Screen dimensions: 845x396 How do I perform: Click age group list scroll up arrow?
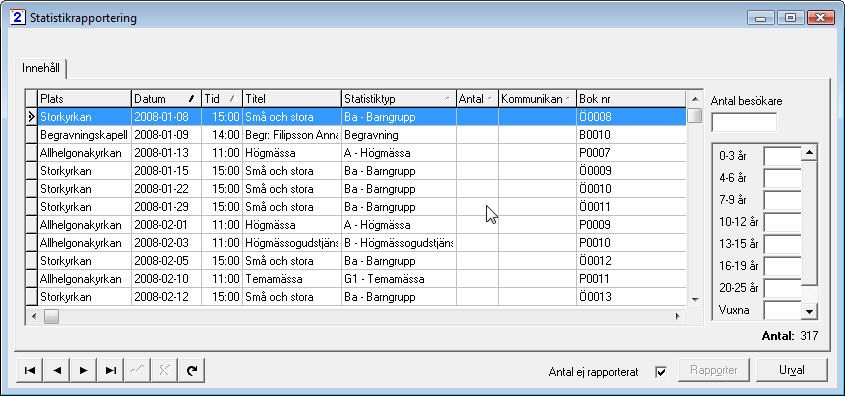tap(809, 153)
